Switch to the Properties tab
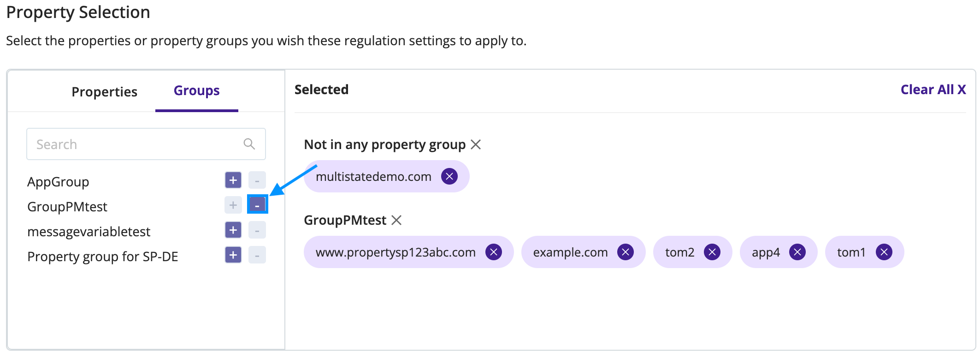Image resolution: width=980 pixels, height=353 pixels. [x=104, y=92]
